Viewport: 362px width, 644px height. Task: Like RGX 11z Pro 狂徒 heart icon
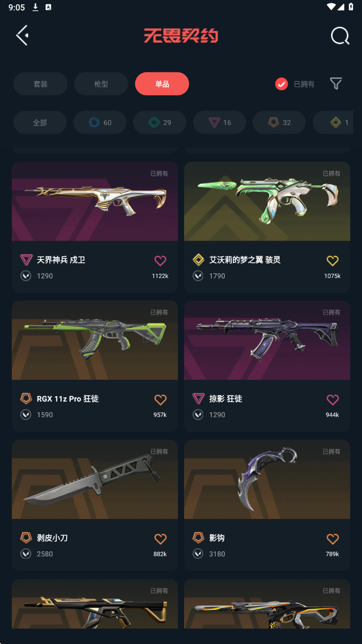pos(160,400)
